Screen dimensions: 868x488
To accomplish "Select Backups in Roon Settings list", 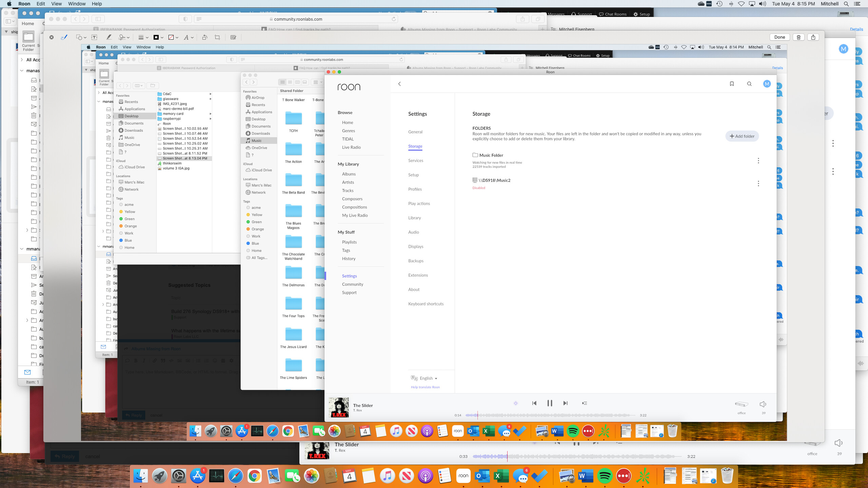I will click(x=416, y=261).
